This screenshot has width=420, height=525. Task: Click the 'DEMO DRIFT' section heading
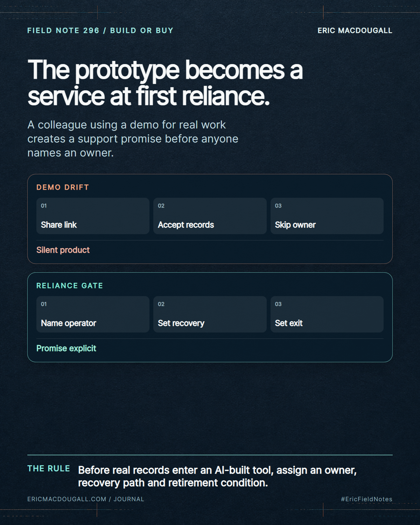[63, 187]
